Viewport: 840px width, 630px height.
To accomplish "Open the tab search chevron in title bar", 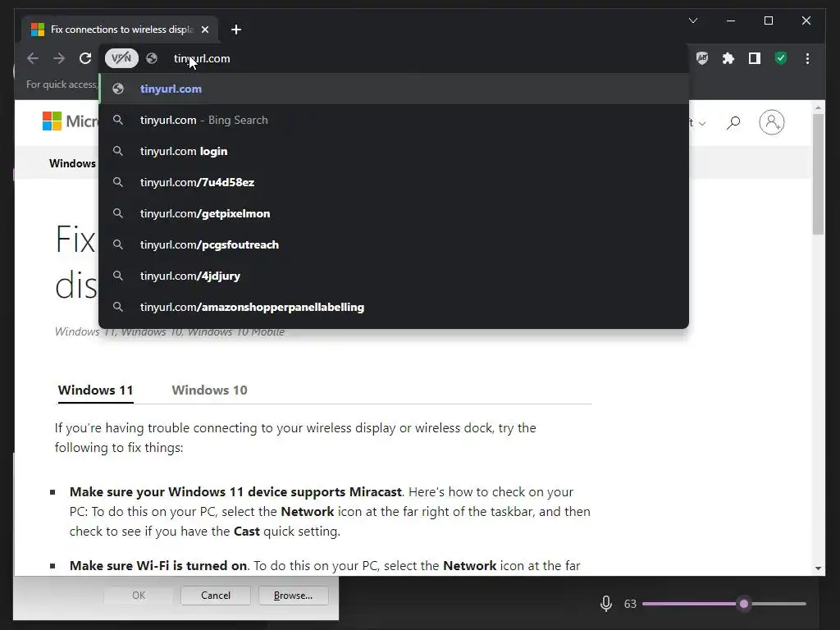I will click(692, 21).
